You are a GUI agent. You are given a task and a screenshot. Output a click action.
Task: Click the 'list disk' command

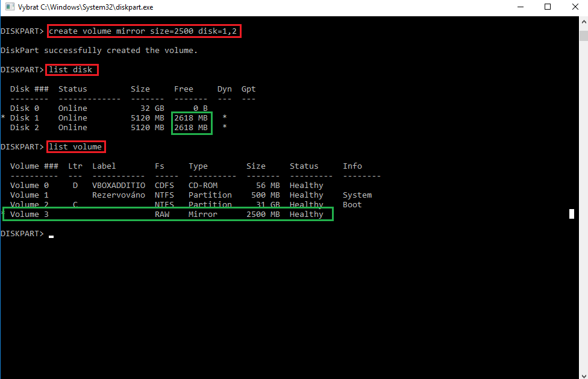71,70
